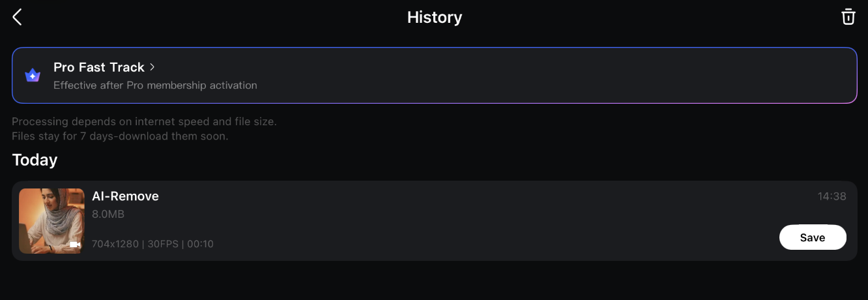Click the 8.0MB file size label

tap(108, 214)
